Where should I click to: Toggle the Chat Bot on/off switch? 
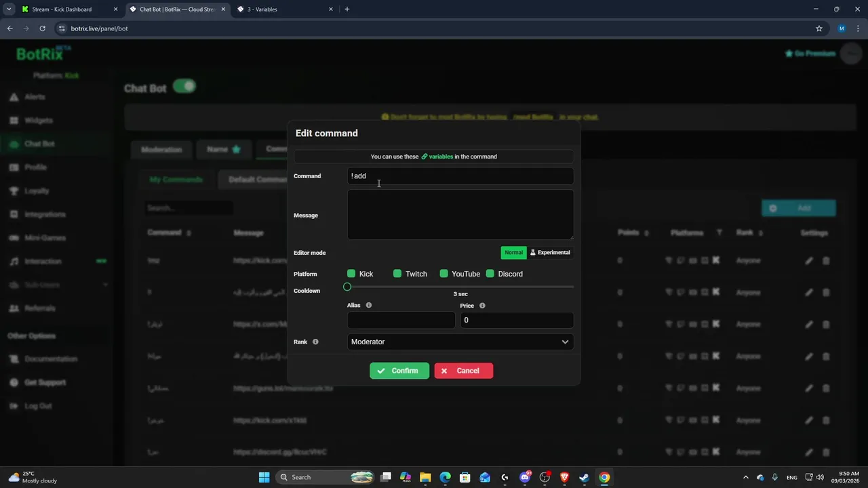[184, 86]
